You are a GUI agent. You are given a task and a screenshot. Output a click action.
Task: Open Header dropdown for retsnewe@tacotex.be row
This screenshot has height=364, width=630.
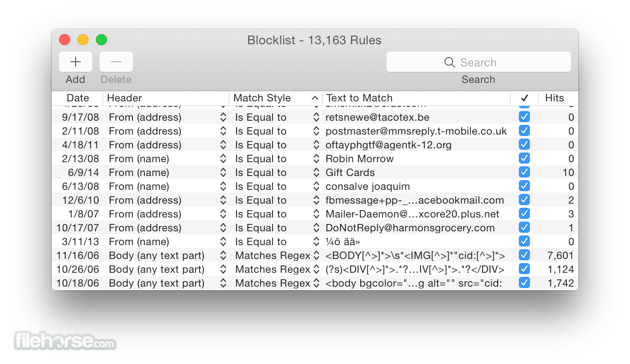[x=223, y=117]
